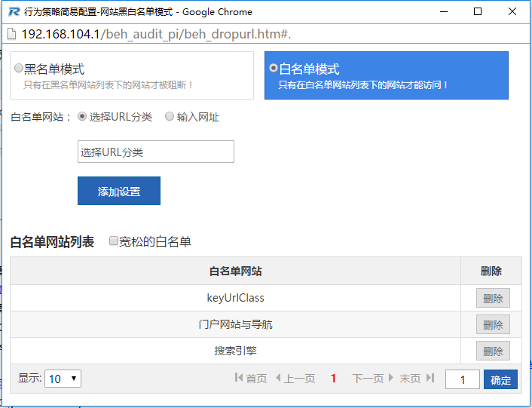This screenshot has height=408, width=532.
Task: Go to previous page (上一页)
Action: (x=295, y=379)
